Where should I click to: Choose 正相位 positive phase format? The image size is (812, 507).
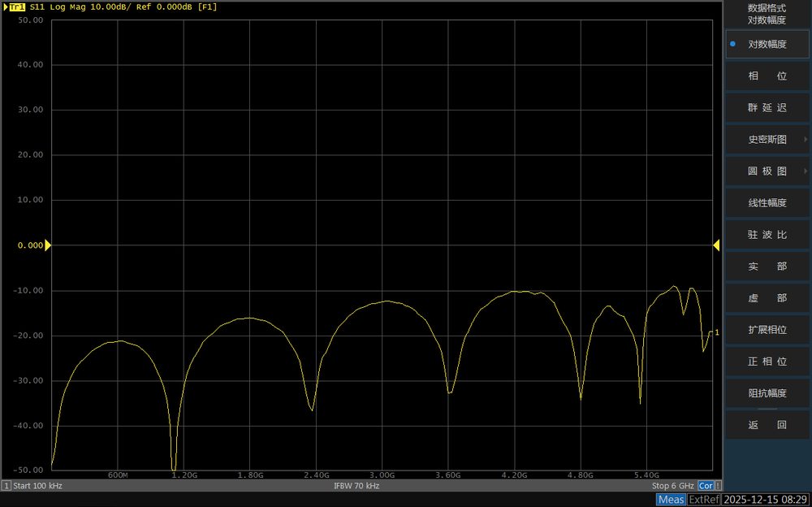pos(767,362)
